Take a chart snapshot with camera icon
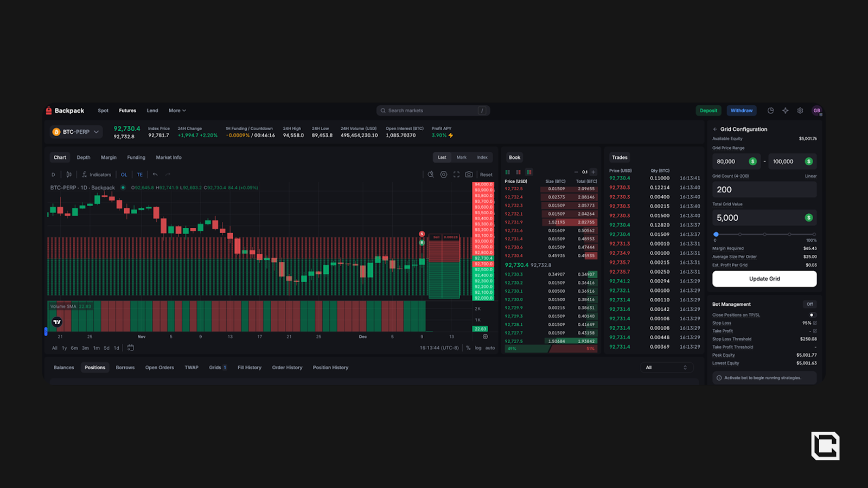 (469, 175)
